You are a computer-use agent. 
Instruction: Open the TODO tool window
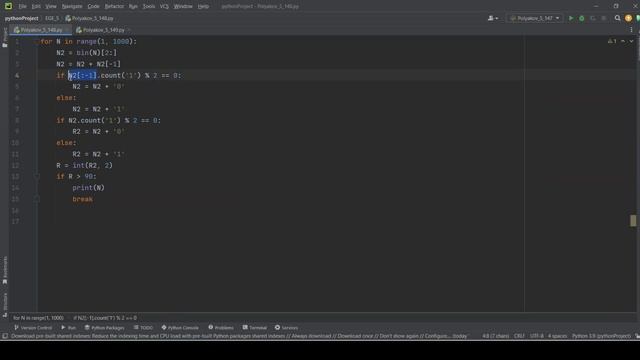pyautogui.click(x=143, y=328)
